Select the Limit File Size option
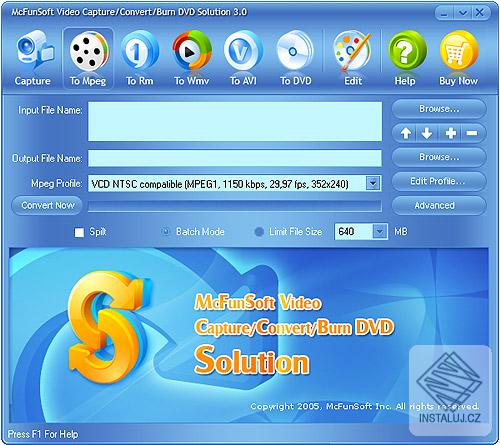 click(x=259, y=232)
